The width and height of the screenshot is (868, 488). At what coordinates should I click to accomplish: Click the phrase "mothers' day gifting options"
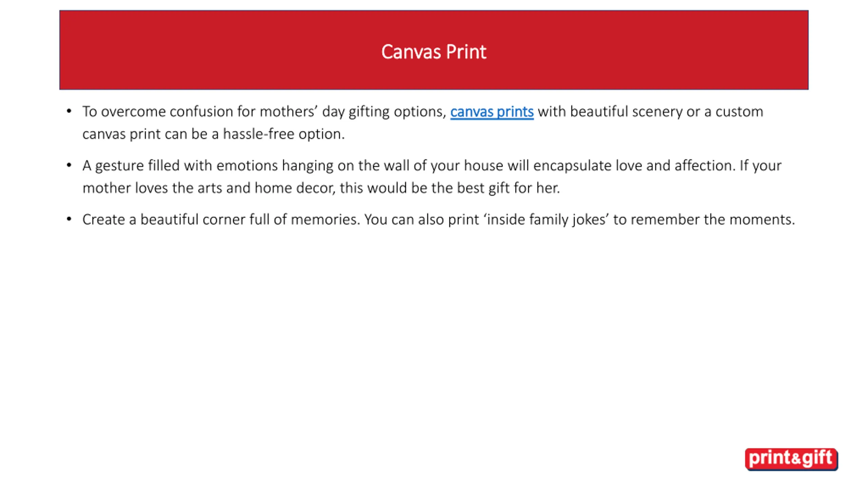(x=352, y=112)
